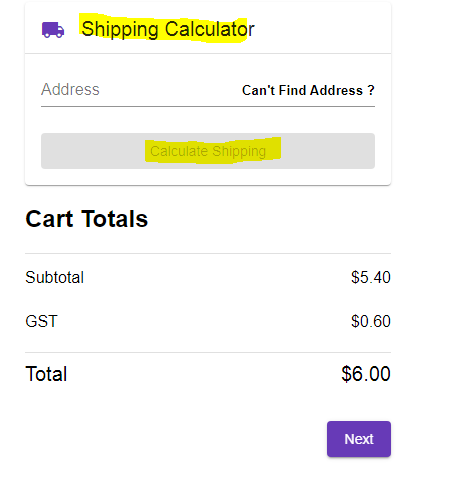The width and height of the screenshot is (458, 480).
Task: Click the GST label
Action: [41, 321]
